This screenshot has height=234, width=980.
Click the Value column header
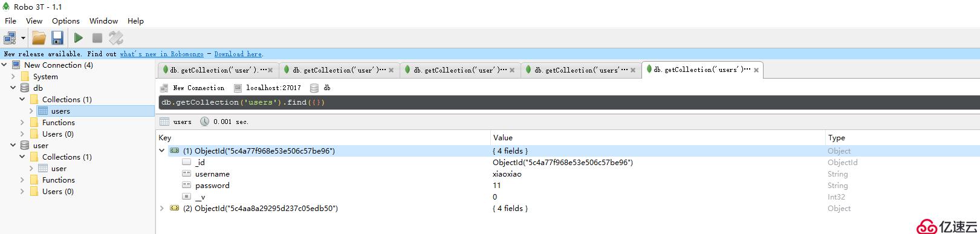(502, 137)
